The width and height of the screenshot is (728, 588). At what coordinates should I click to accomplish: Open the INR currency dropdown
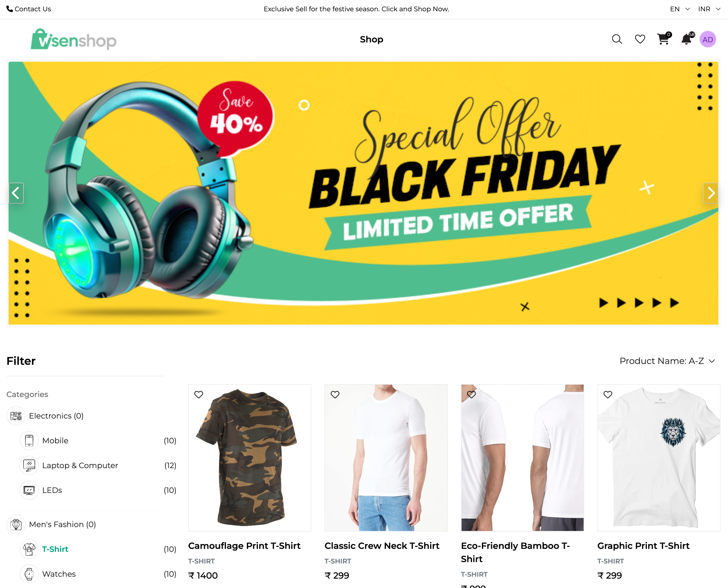[709, 9]
